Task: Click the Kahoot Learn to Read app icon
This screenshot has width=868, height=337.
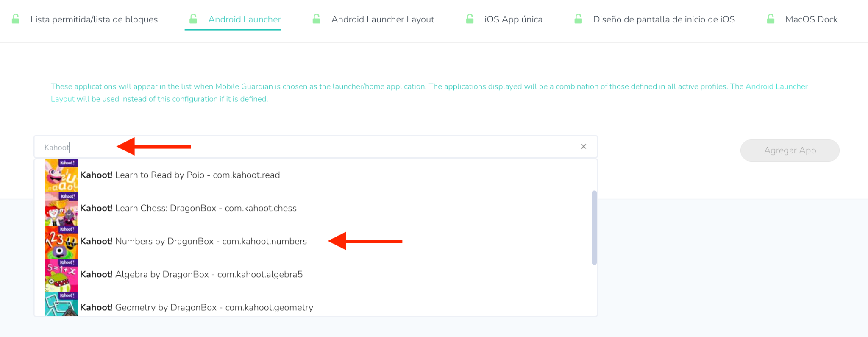Action: 61,175
